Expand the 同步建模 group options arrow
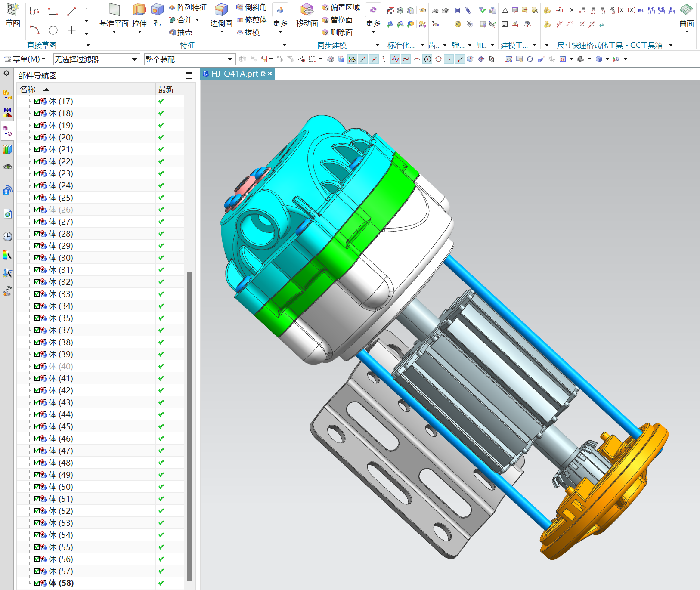 378,45
